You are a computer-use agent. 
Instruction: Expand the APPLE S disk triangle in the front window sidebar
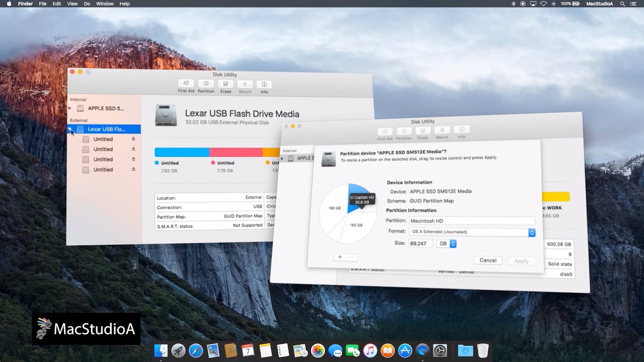coord(282,158)
